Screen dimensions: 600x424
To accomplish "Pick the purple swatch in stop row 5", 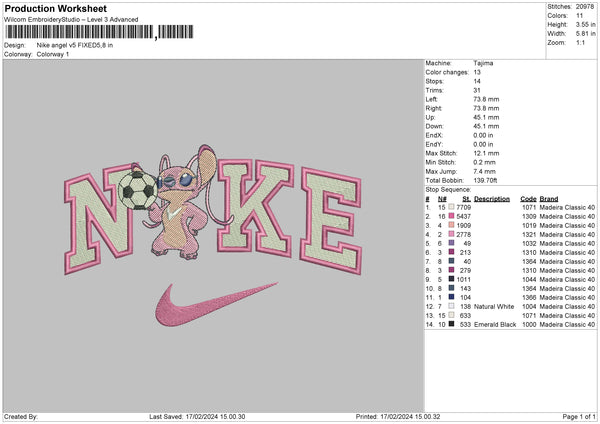I will click(x=452, y=243).
